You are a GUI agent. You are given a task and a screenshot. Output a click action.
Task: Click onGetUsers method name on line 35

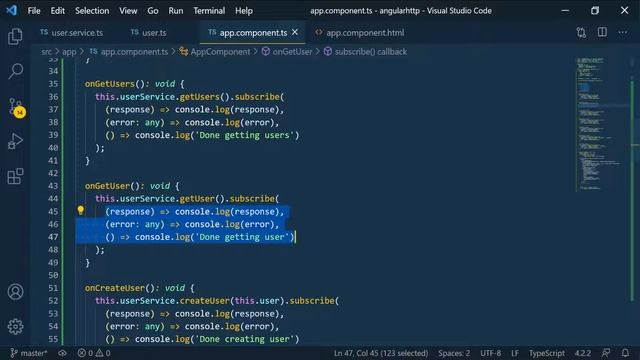coord(109,84)
